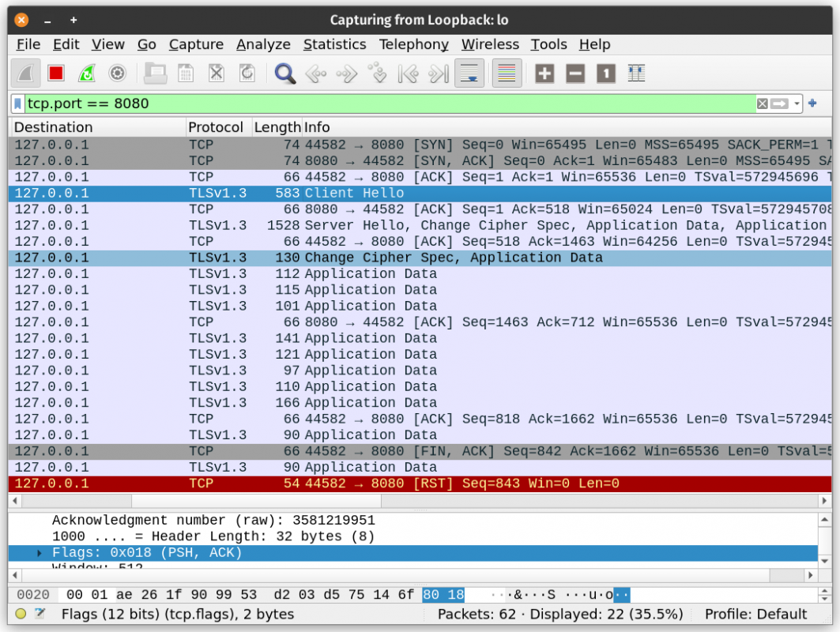
Task: Clear the display filter with X button
Action: tap(762, 103)
